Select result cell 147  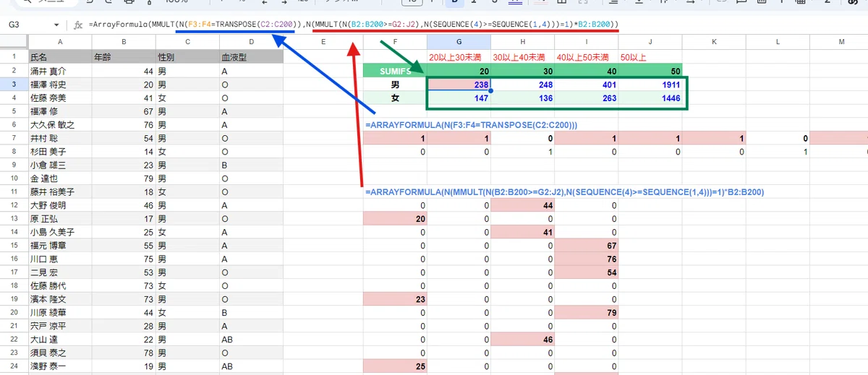click(x=459, y=98)
